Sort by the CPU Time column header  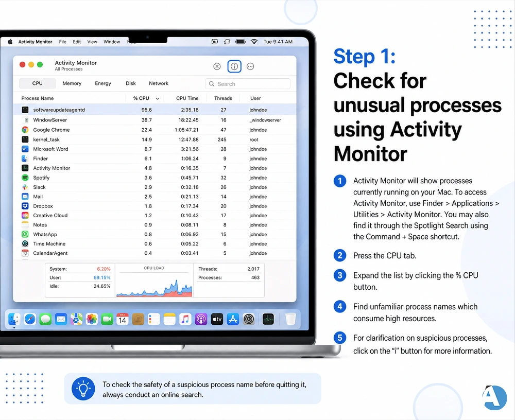[x=187, y=98]
